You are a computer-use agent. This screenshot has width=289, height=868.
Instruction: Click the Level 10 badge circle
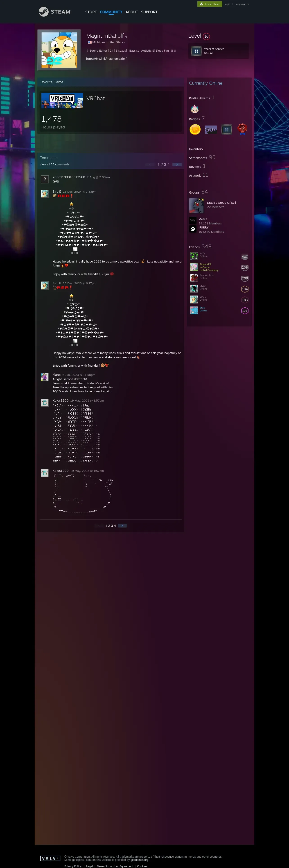tap(206, 36)
